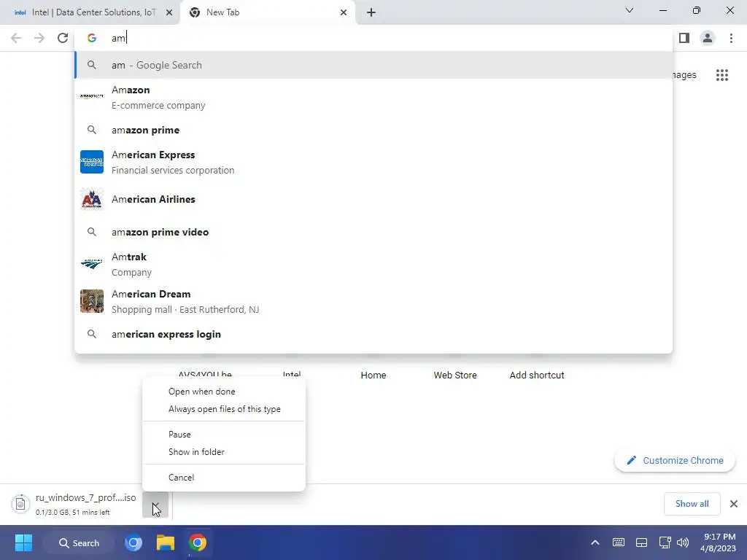Open the blue circular app in taskbar
Viewport: 747px width, 560px height.
point(133,542)
